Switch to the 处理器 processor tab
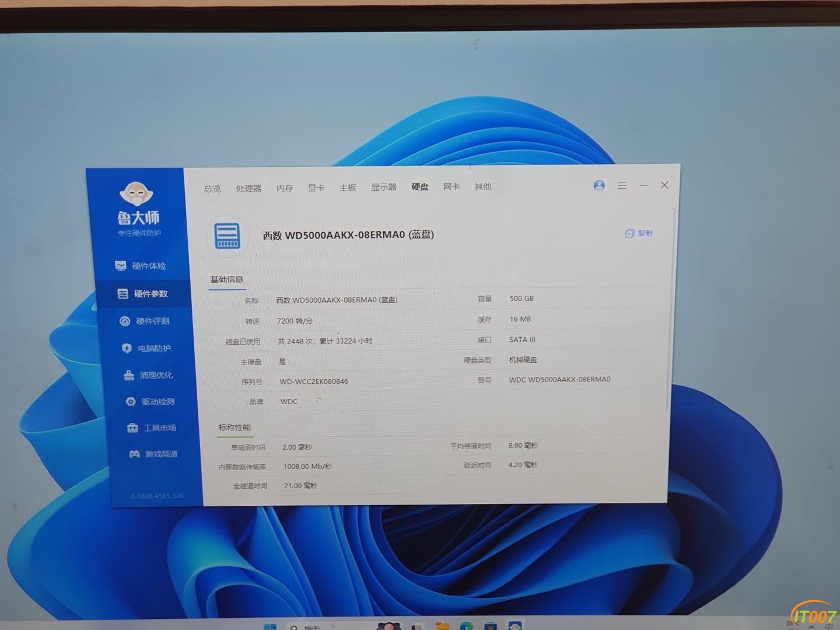Viewport: 840px width, 630px height. (249, 188)
